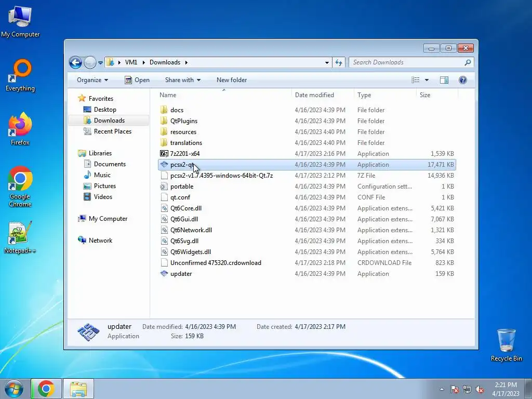Select Recent Places in Favorites
The height and width of the screenshot is (399, 532).
pos(112,131)
